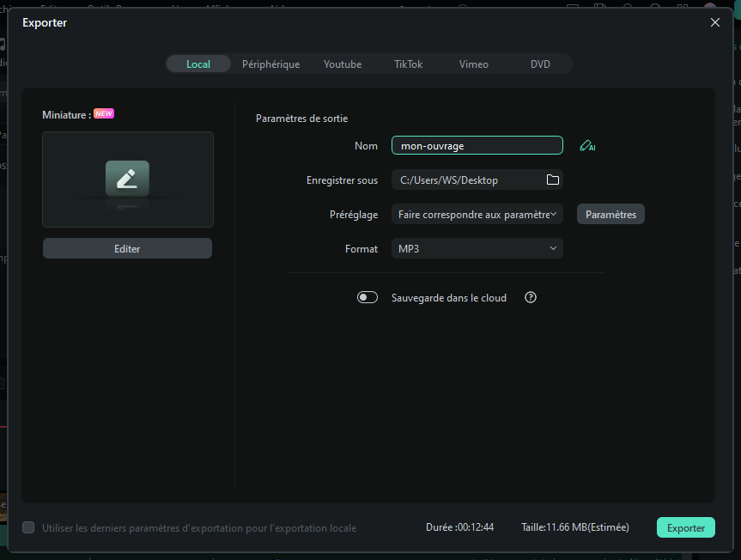Choose the DVD tab
The width and height of the screenshot is (741, 560).
click(x=540, y=64)
